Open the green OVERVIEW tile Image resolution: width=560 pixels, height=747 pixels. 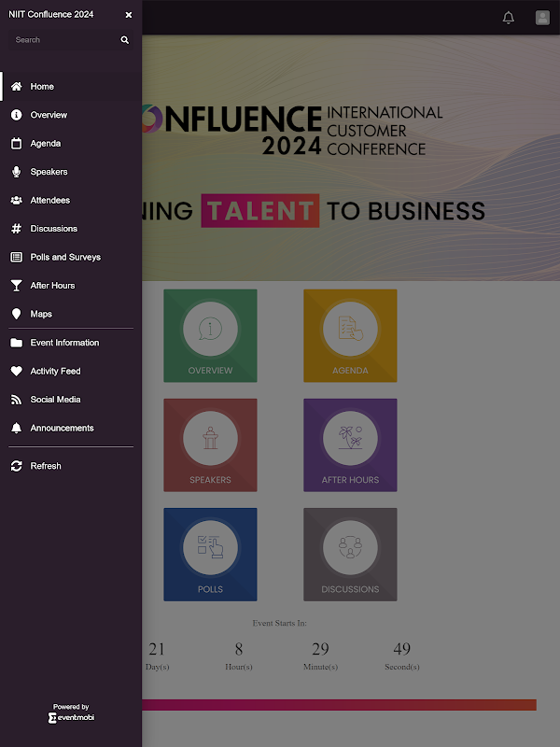[211, 335]
